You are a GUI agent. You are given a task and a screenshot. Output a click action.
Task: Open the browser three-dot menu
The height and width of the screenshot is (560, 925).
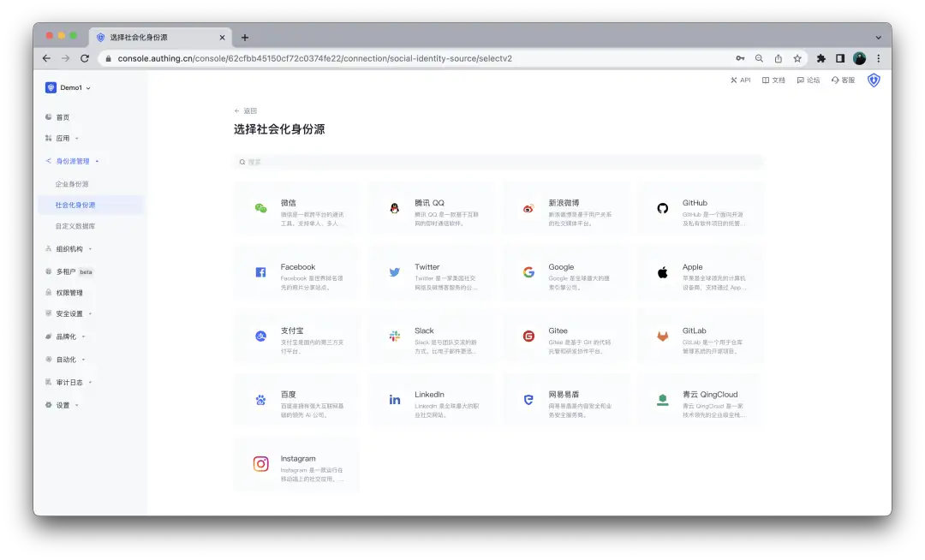tap(879, 58)
